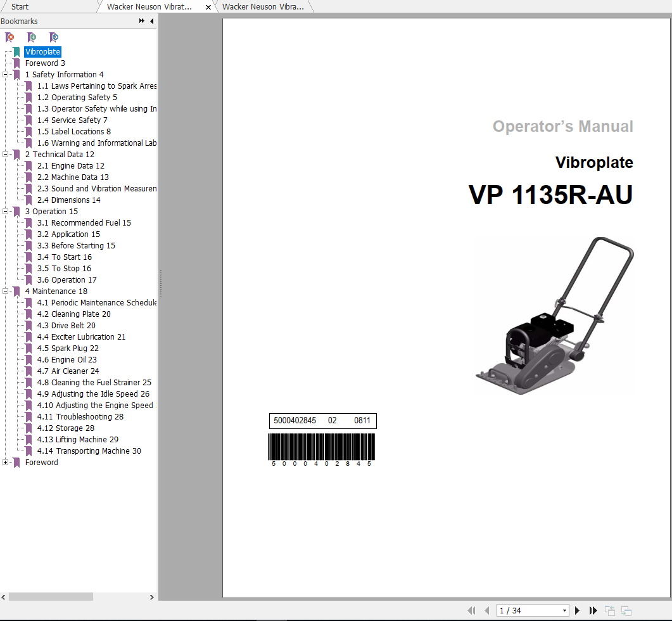The image size is (672, 621).
Task: Open bookmark 4.1 Periodic Maintenance Schedule
Action: pos(97,303)
